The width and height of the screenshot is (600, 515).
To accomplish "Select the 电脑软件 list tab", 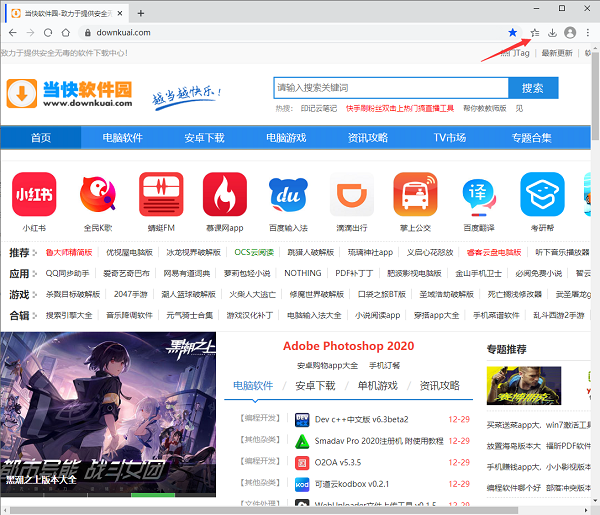I will coord(253,385).
